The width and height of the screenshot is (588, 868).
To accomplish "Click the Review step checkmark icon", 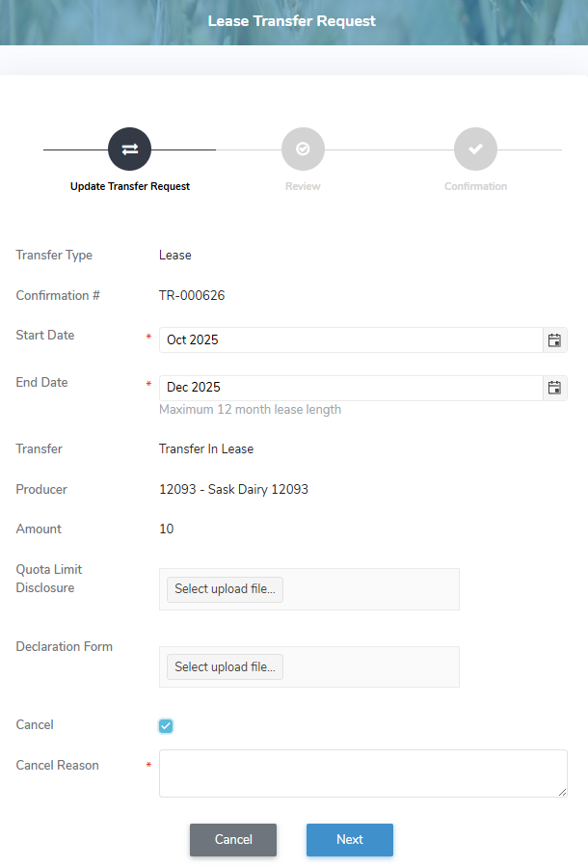I will [x=303, y=149].
